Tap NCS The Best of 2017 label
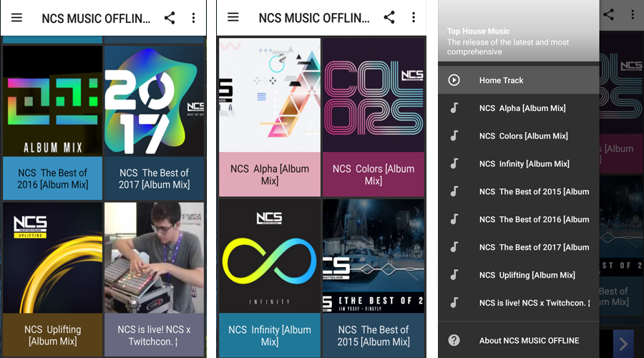Screen dimensions: 644x358 (x=154, y=178)
